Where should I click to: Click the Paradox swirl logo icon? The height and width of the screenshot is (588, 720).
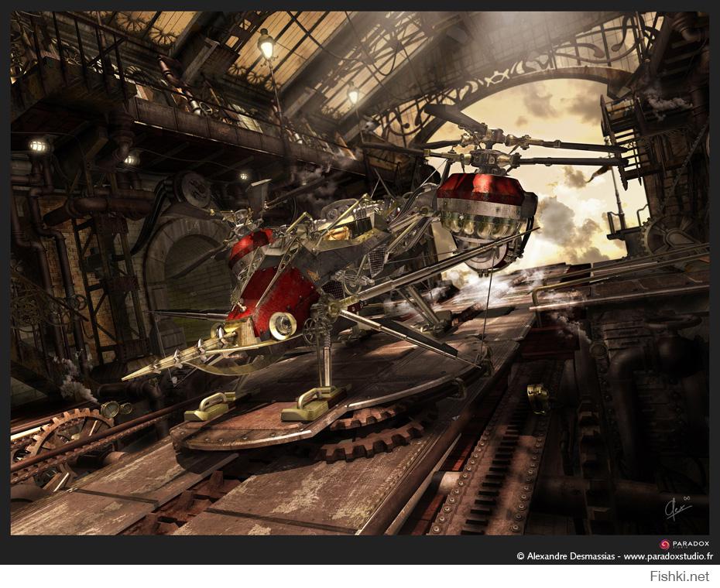(665, 544)
